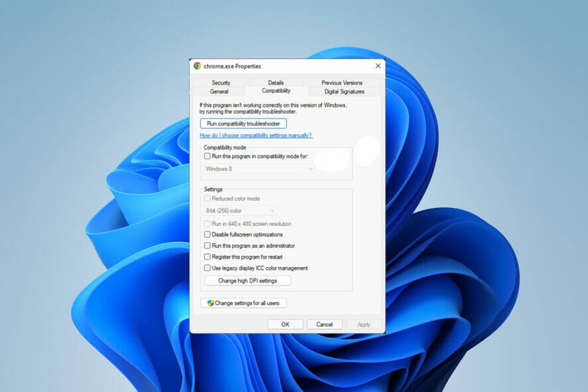This screenshot has height=392, width=588.
Task: Enable legacy display ICC color management
Action: 208,268
